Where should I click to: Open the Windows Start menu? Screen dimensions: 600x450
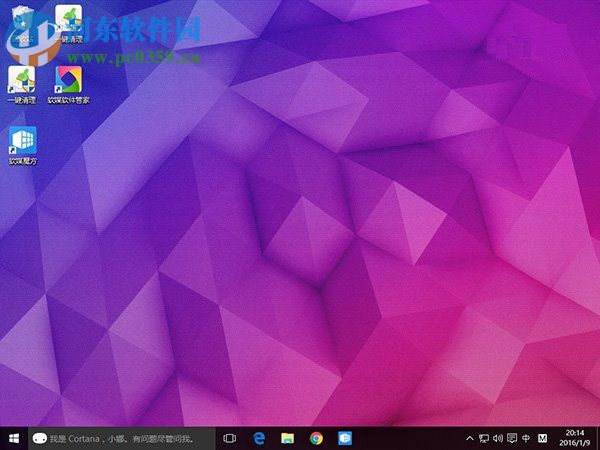(x=14, y=439)
